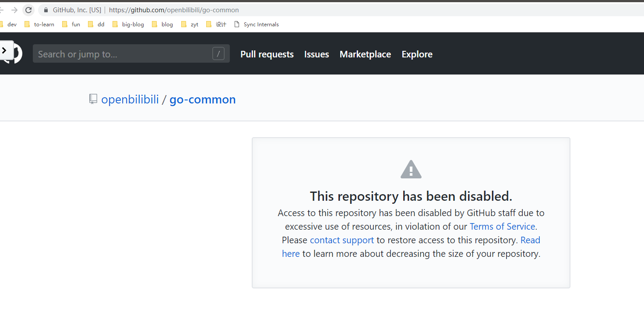Open the Terms of Service link
Screen dimensions: 644x309
[502, 227]
